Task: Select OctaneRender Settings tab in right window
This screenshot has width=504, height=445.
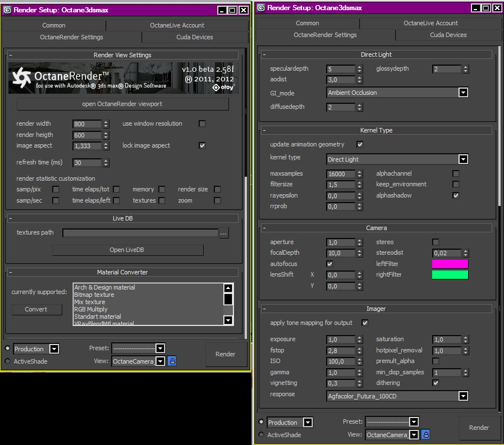Action: (x=326, y=35)
